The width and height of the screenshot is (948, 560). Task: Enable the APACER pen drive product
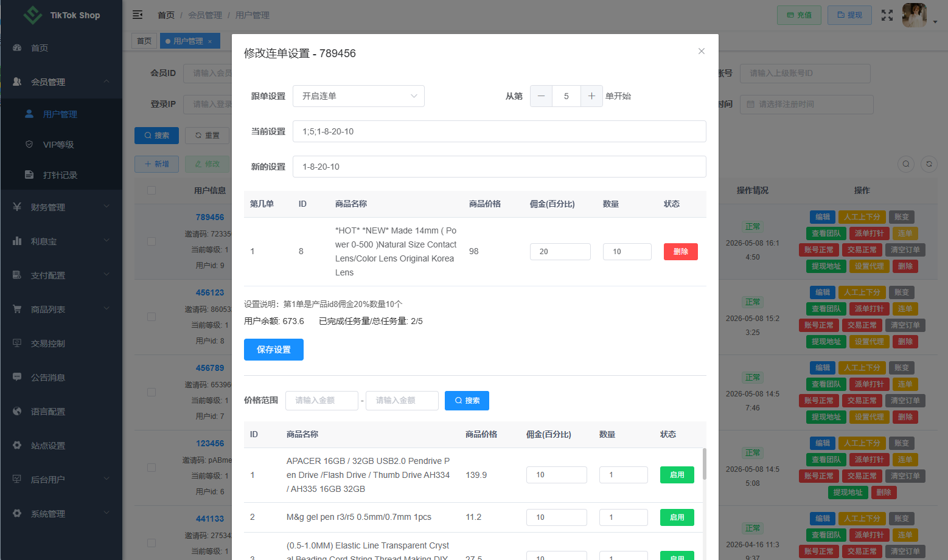point(677,475)
